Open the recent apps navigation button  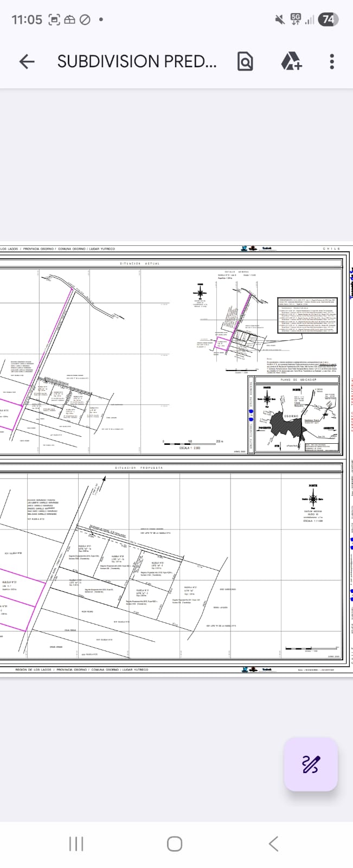[76, 844]
